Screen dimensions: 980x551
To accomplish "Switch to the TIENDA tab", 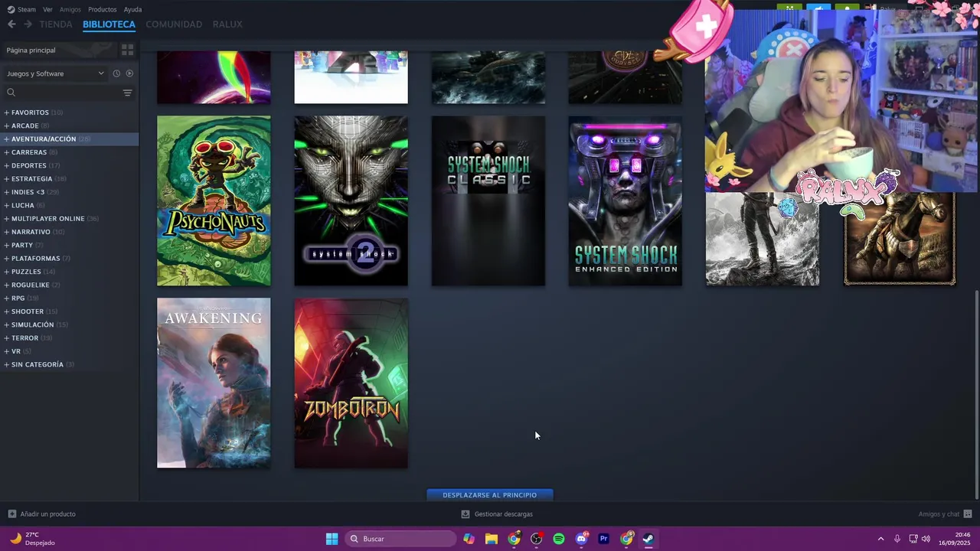I will 56,24.
